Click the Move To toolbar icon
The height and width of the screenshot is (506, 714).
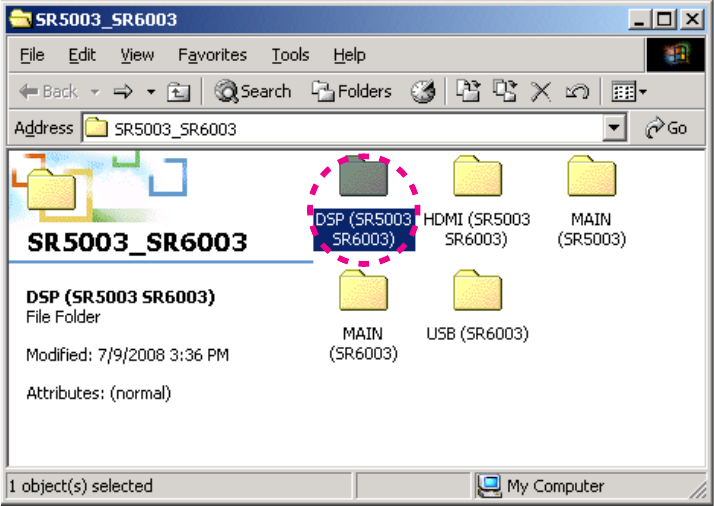click(x=468, y=91)
